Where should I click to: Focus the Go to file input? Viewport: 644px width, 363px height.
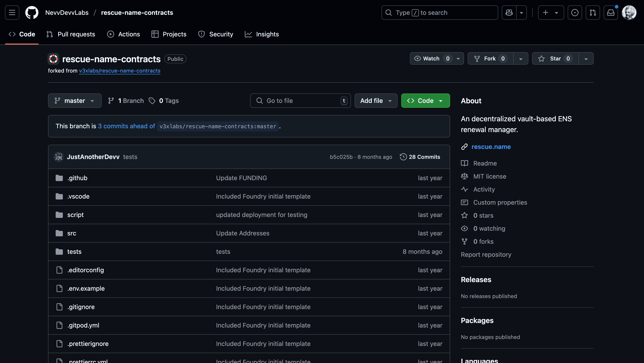[x=300, y=101]
